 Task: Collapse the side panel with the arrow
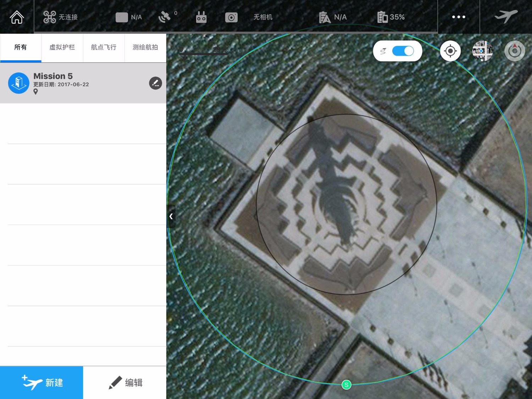pyautogui.click(x=171, y=216)
